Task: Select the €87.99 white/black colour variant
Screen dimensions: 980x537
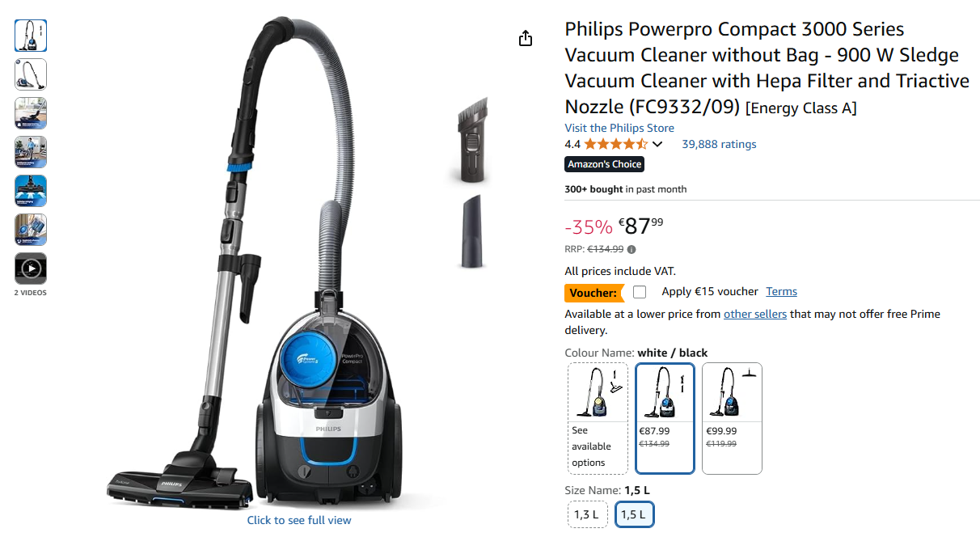Action: 665,418
